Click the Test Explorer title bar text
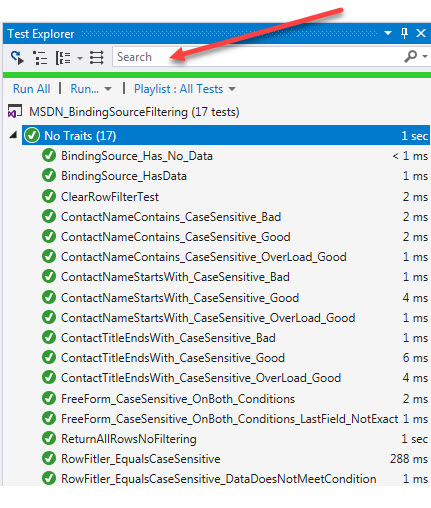The width and height of the screenshot is (431, 508). [41, 34]
